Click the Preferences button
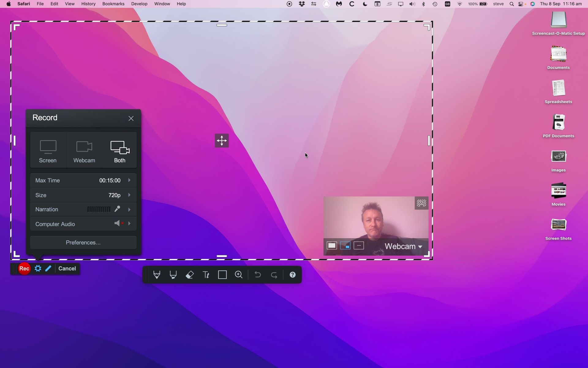 [x=83, y=242]
